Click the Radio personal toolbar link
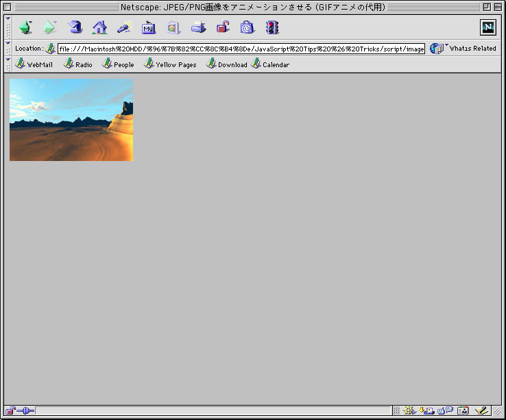The width and height of the screenshot is (506, 420). pos(77,64)
